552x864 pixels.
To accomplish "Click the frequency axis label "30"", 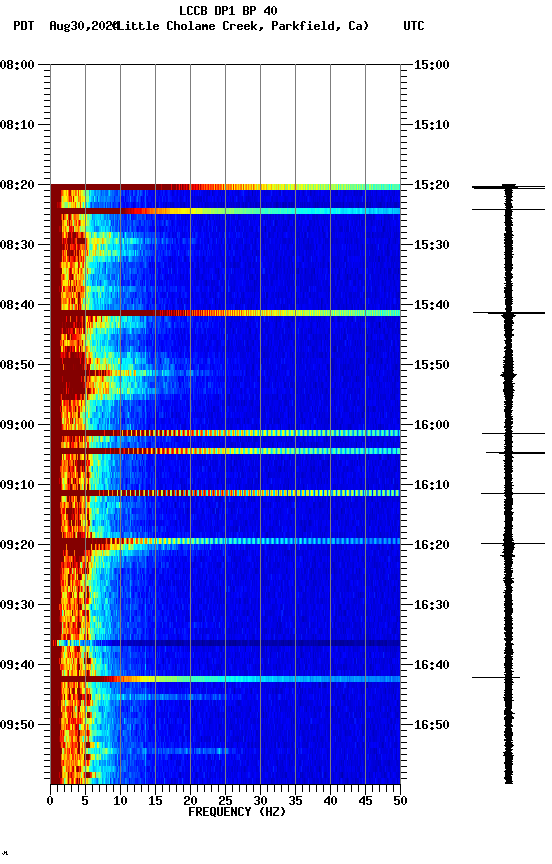I will click(260, 801).
